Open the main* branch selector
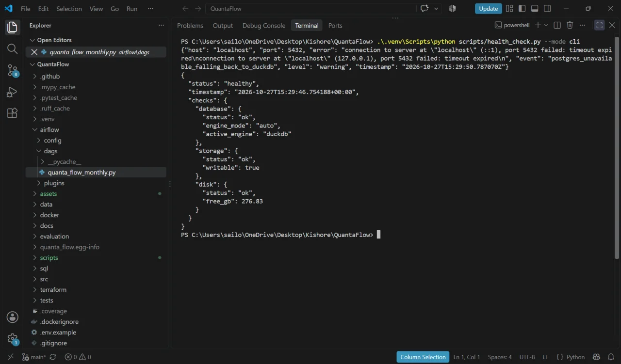The width and height of the screenshot is (621, 364). coord(33,357)
